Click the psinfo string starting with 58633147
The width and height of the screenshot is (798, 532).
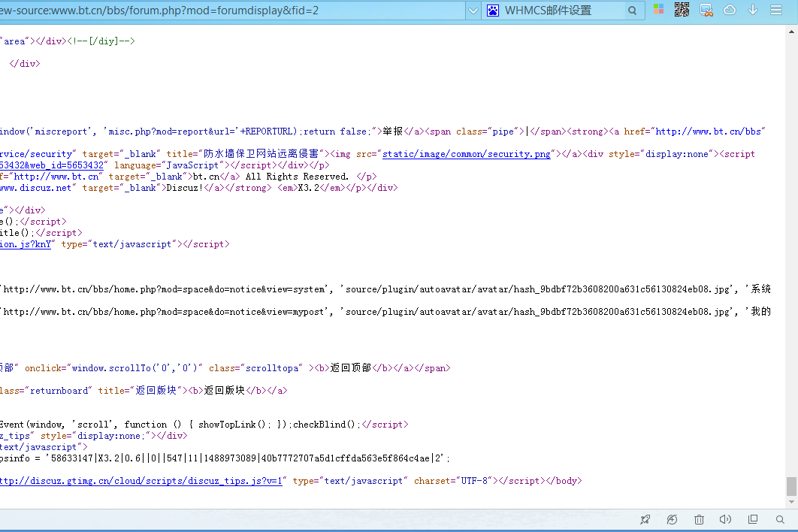point(247,458)
